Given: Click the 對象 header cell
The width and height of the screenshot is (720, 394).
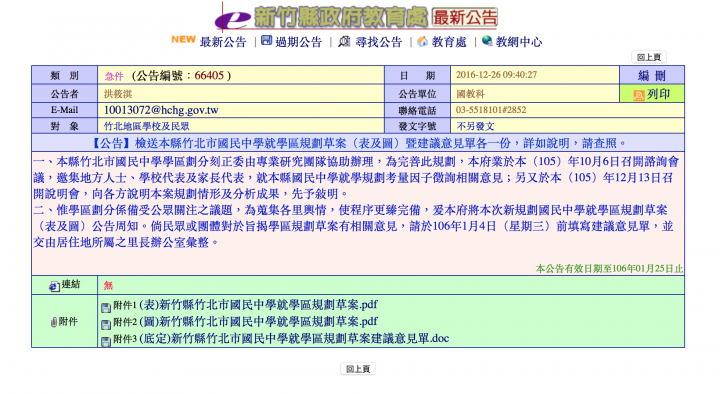Looking at the screenshot, I should (65, 126).
